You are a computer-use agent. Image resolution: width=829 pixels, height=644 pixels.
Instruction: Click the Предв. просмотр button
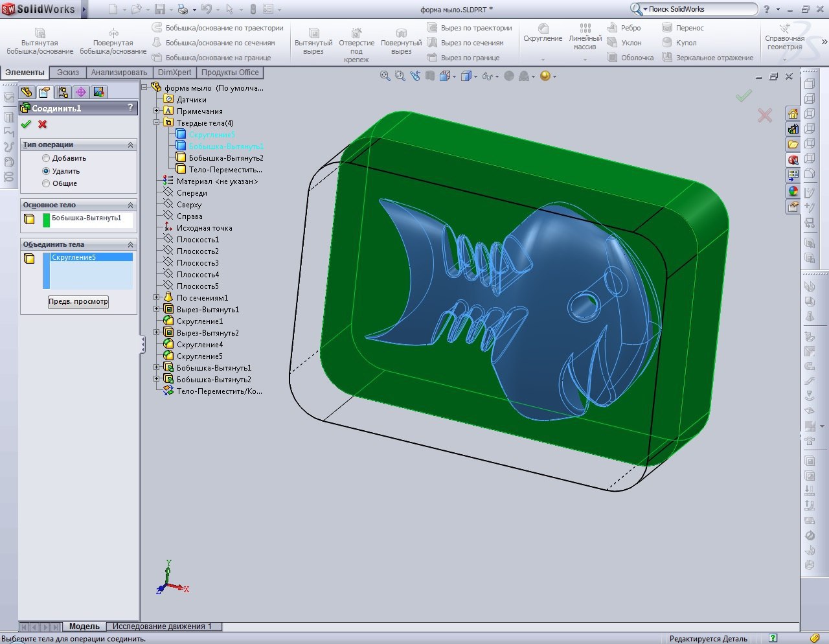click(78, 302)
